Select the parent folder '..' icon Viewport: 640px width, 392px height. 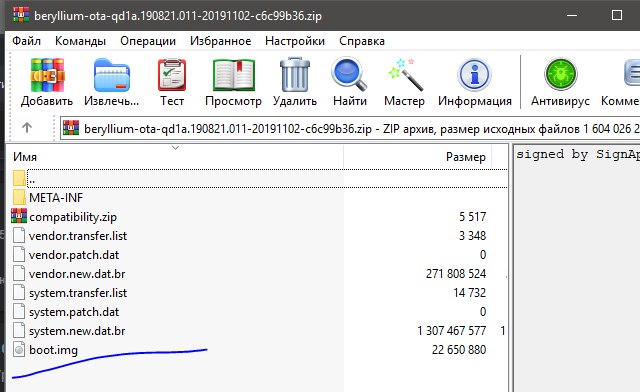click(19, 178)
